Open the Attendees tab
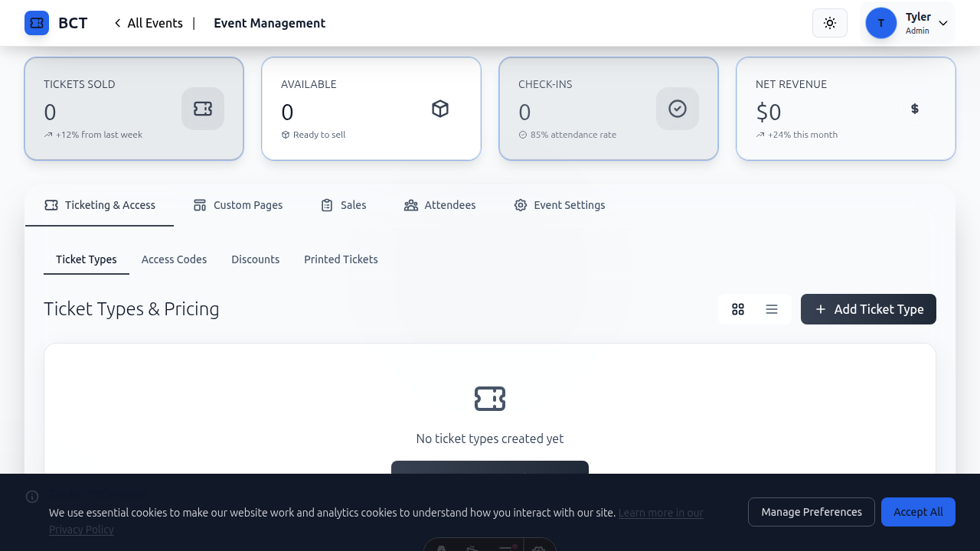Image resolution: width=980 pixels, height=551 pixels. pyautogui.click(x=439, y=205)
